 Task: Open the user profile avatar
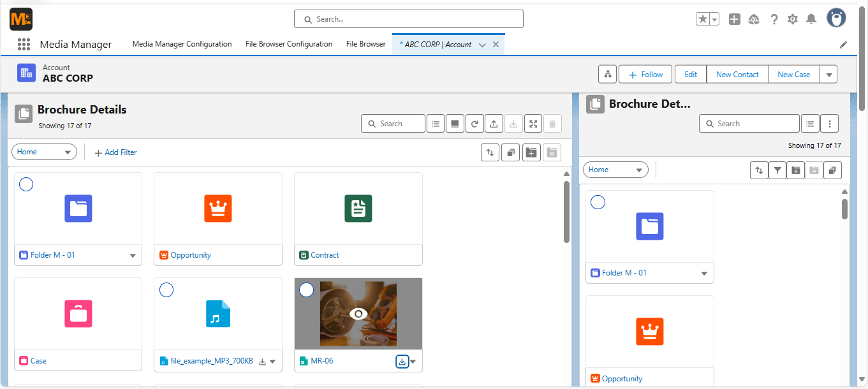[836, 18]
